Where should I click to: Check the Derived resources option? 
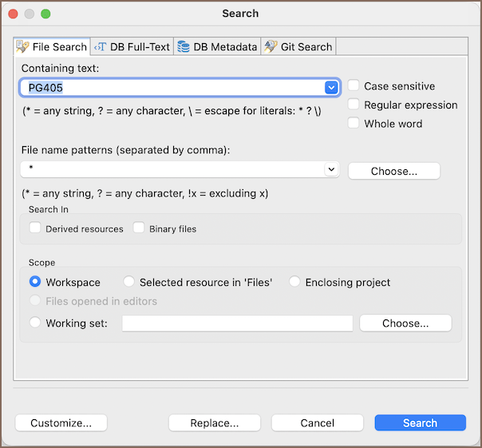tap(35, 228)
